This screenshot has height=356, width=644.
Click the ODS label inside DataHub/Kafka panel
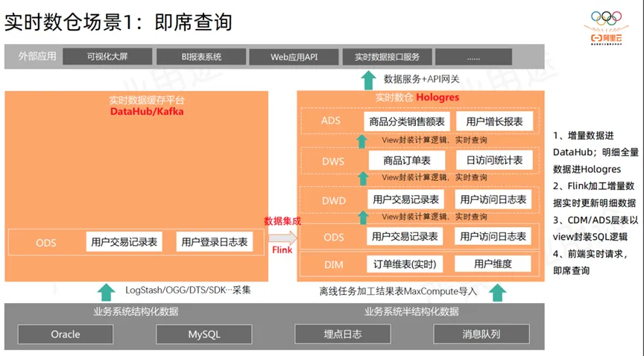pos(46,243)
